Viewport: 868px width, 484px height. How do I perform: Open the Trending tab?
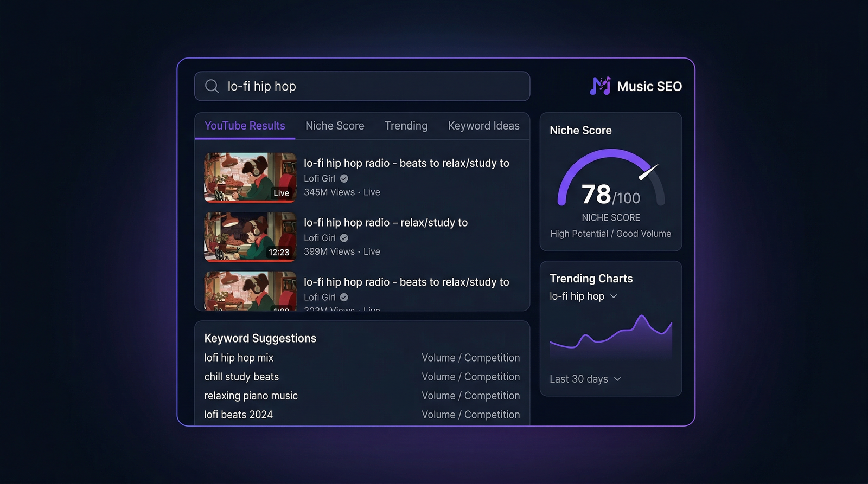(x=406, y=126)
